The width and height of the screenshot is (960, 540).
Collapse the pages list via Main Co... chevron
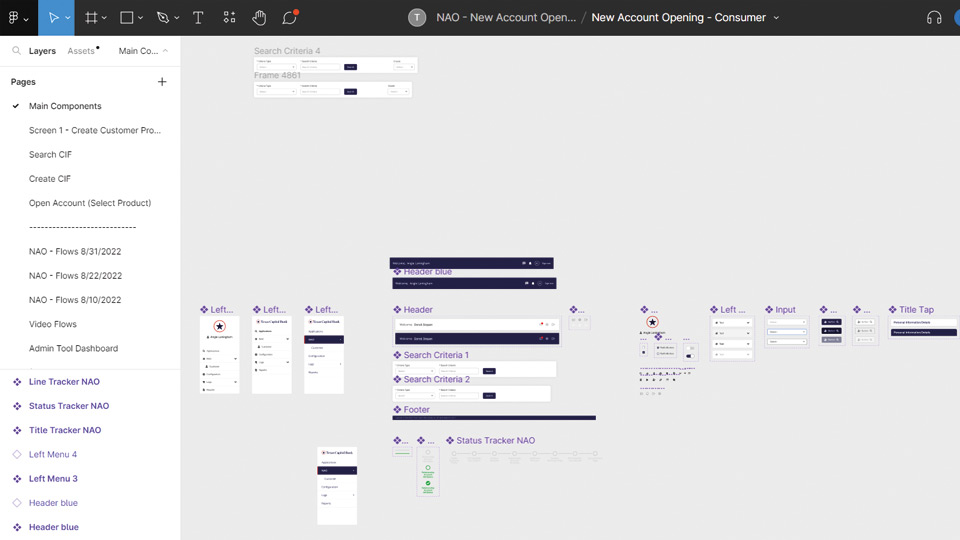point(165,51)
